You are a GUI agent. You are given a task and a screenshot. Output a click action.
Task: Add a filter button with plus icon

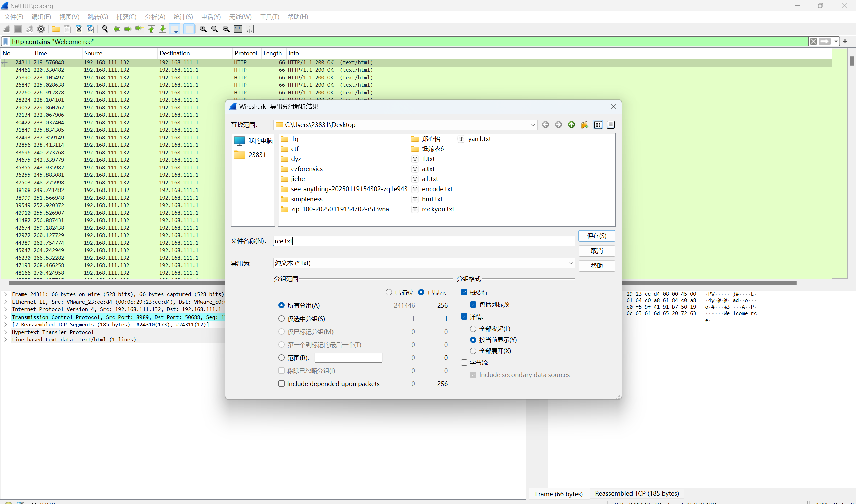click(x=845, y=41)
